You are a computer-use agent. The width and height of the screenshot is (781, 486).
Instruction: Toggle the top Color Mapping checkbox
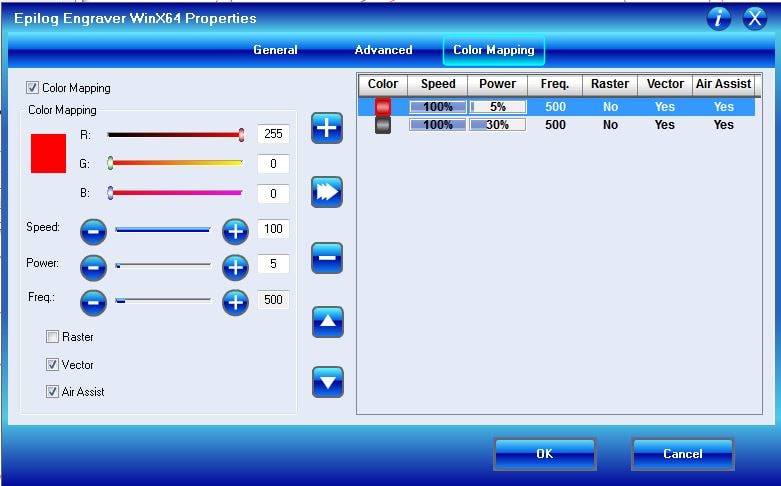click(x=32, y=88)
